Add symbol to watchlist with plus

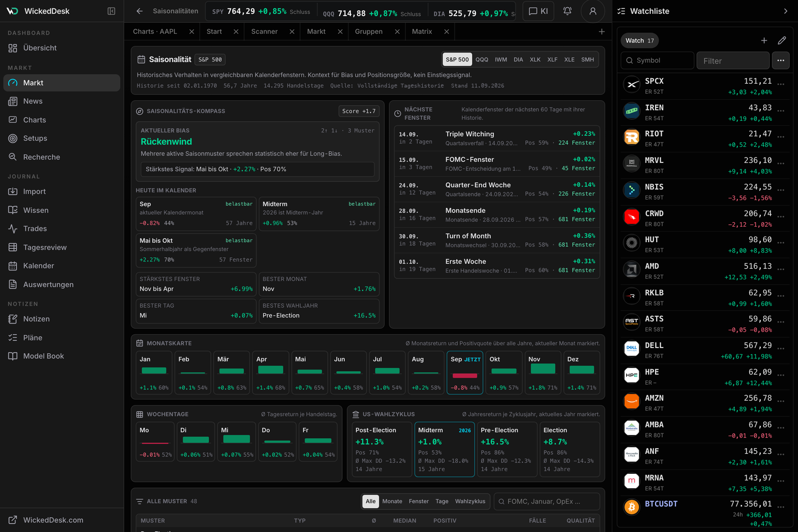pyautogui.click(x=764, y=40)
